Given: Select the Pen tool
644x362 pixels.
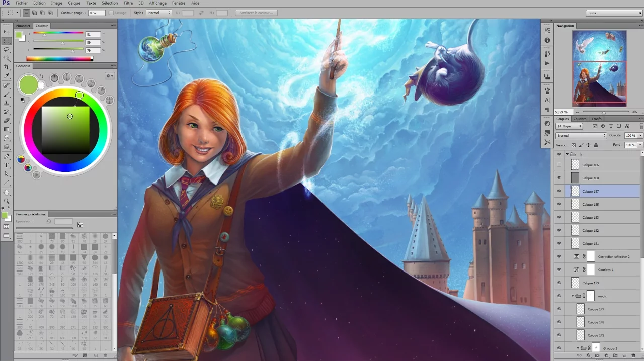Looking at the screenshot, I should (x=7, y=156).
